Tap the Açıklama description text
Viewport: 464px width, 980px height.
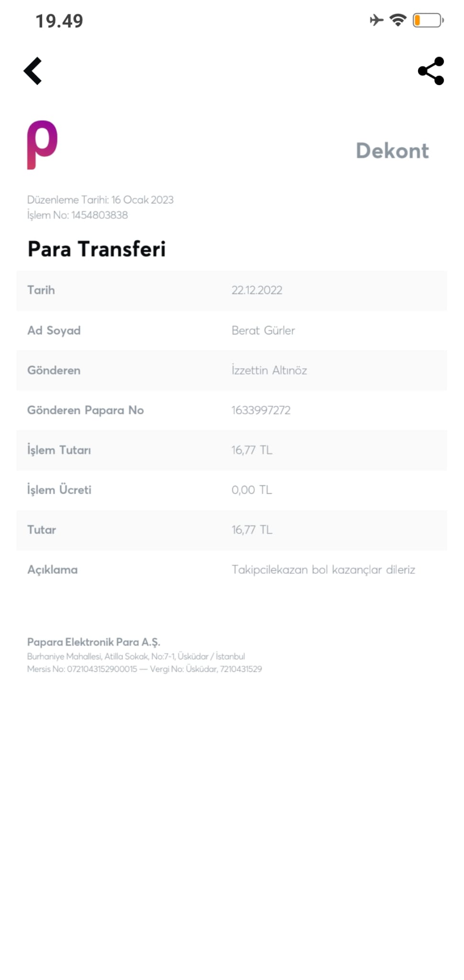tap(323, 570)
